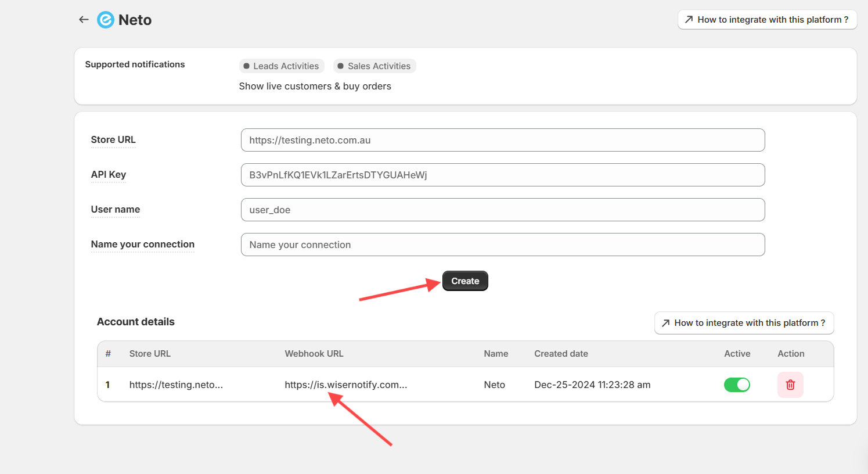
Task: Click the Webhook URL column header
Action: tap(314, 354)
